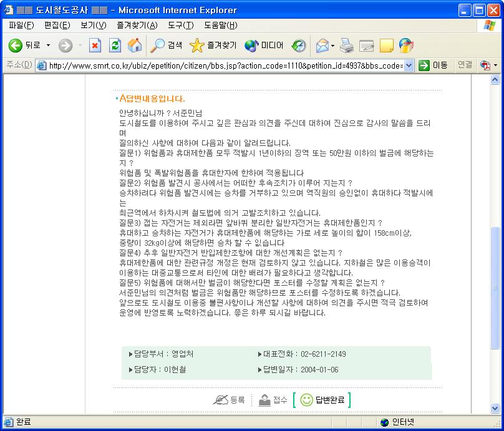
Task: Click the 답변완료 status button
Action: 322,400
